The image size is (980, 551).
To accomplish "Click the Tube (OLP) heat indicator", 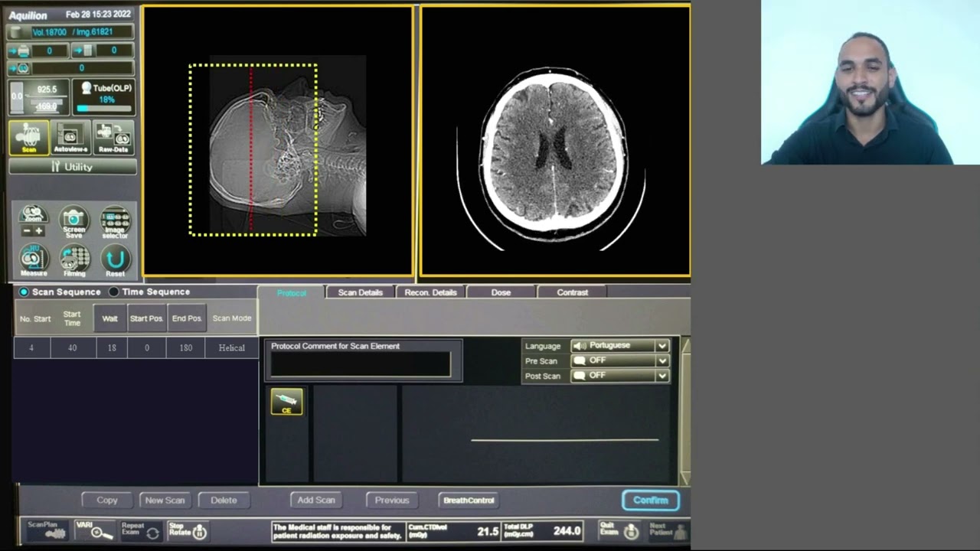I will [105, 99].
